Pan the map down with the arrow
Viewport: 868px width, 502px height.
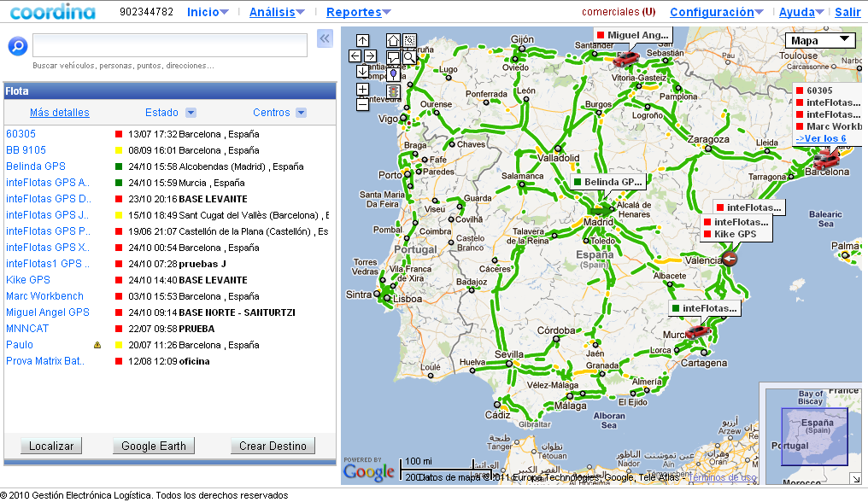pos(362,71)
